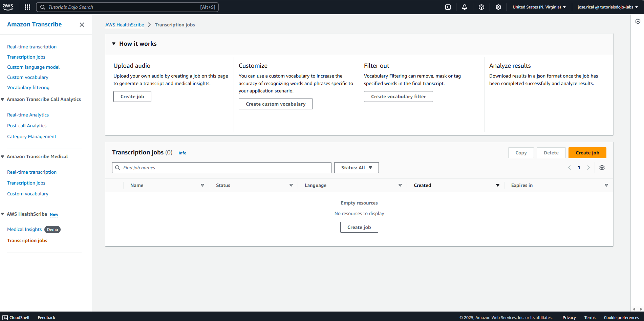Follow the AWS HealthScribe breadcrumb link
The height and width of the screenshot is (321, 644).
(125, 25)
